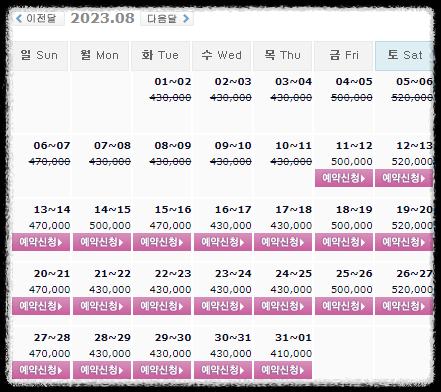Viewport: 441px width, 392px height.
Task: Go to next month with 다음달 button
Action: [x=167, y=18]
